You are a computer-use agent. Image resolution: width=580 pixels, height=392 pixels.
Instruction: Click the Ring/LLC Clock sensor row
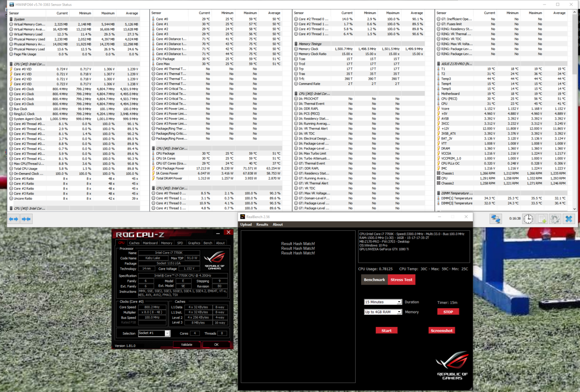pos(74,114)
